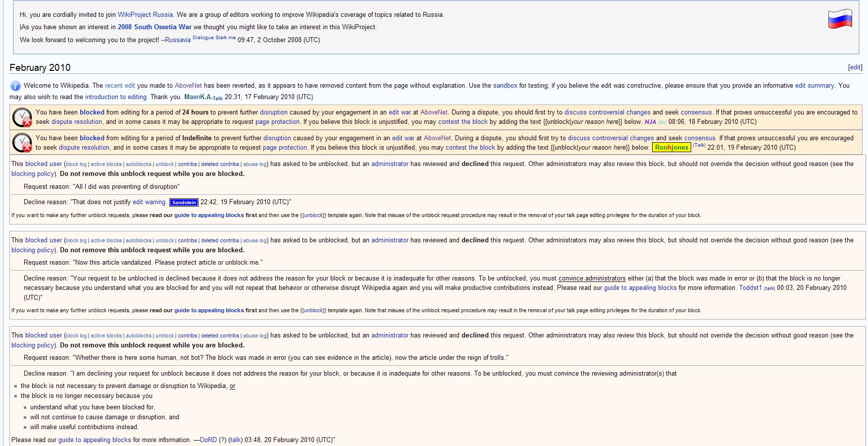Open the 'block log' link in the first unblock request
The height and width of the screenshot is (446, 868).
click(76, 165)
